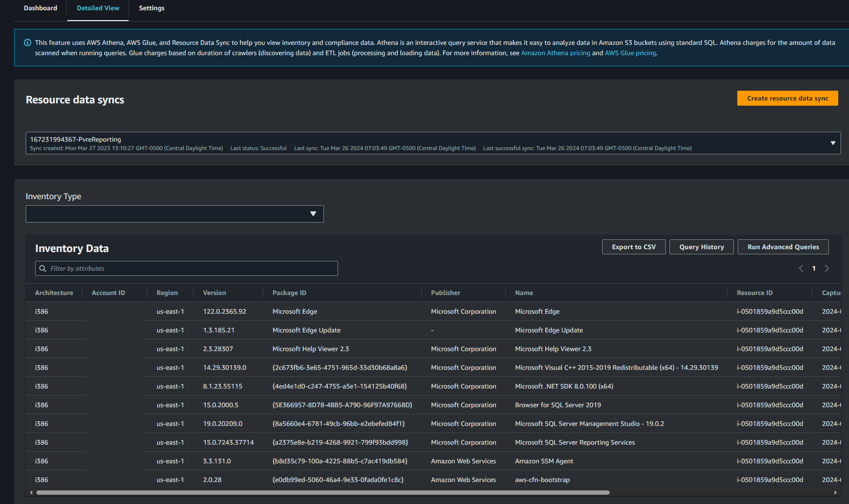This screenshot has height=504, width=849.
Task: Open the Dashboard tab
Action: [41, 8]
